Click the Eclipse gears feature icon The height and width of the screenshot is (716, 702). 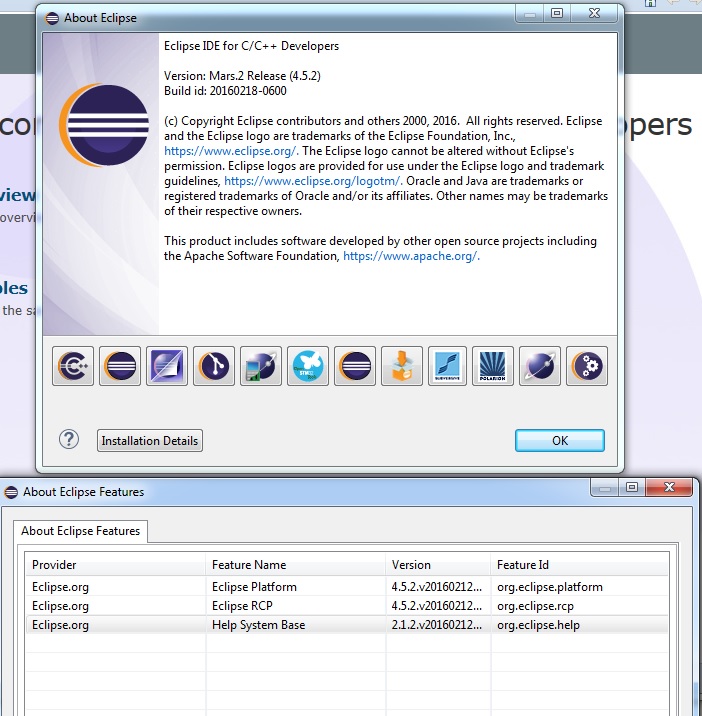pyautogui.click(x=587, y=366)
